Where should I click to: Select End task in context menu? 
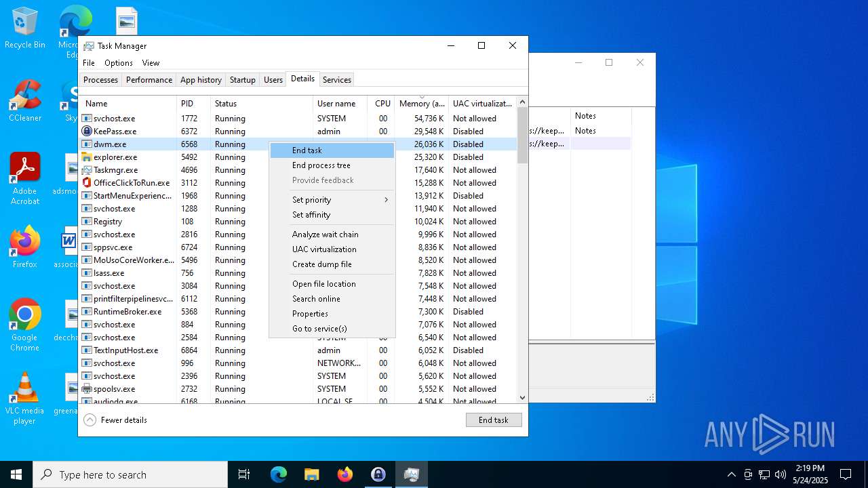332,150
